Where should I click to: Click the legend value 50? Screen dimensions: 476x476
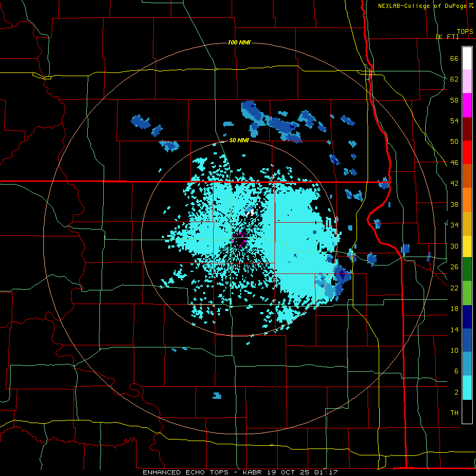click(x=454, y=142)
